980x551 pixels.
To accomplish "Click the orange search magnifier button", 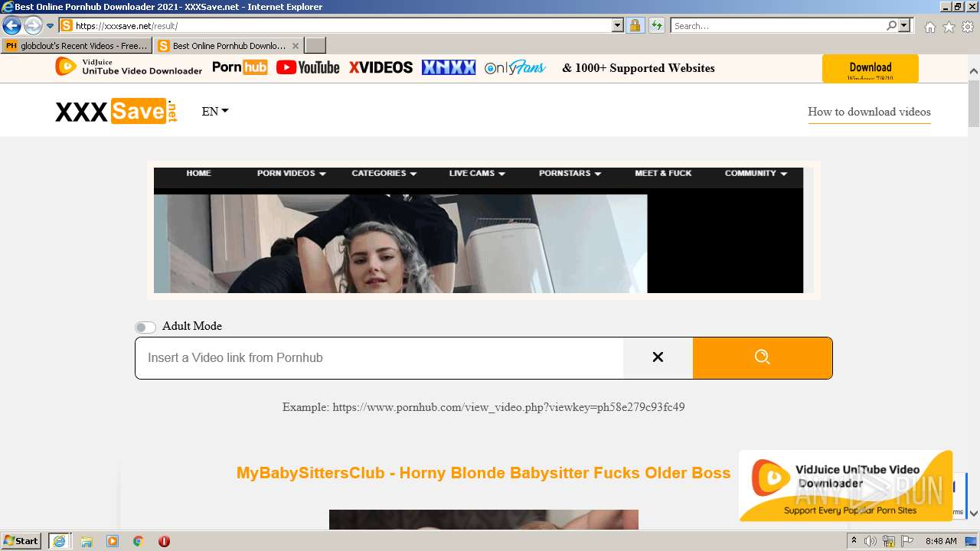I will (763, 357).
